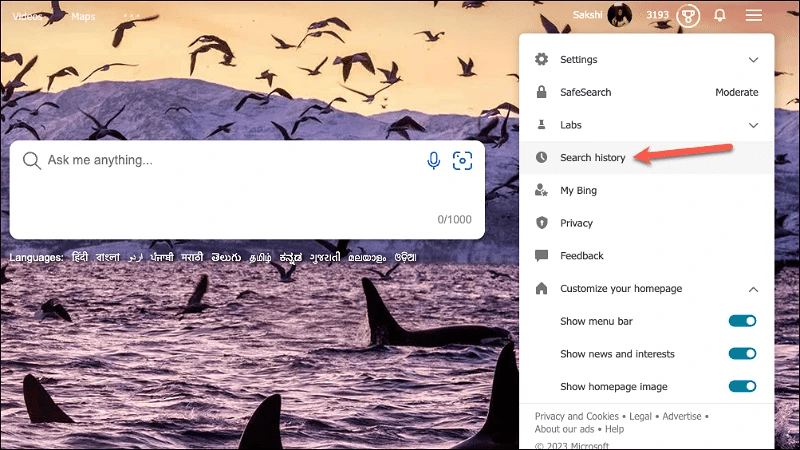The width and height of the screenshot is (800, 450).
Task: Click the Settings gear icon
Action: pyautogui.click(x=542, y=60)
